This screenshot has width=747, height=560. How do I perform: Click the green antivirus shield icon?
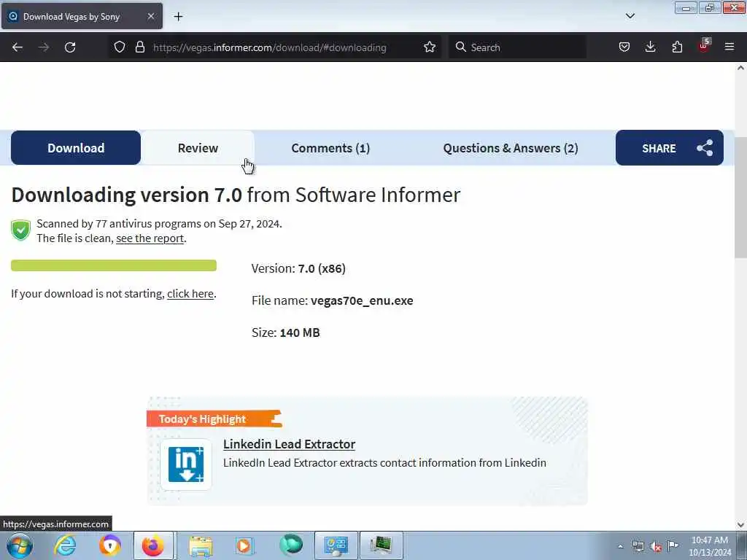(20, 230)
